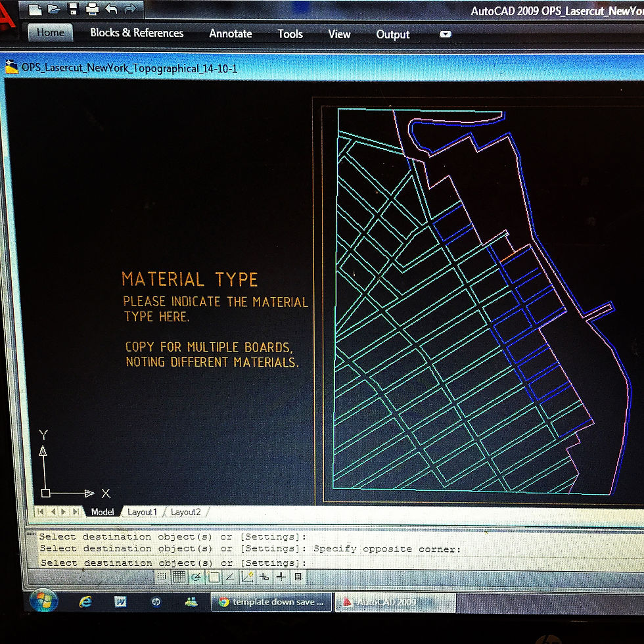Viewport: 644px width, 644px height.
Task: Click the MATERIAL TYPE heading text
Action: pos(190,279)
